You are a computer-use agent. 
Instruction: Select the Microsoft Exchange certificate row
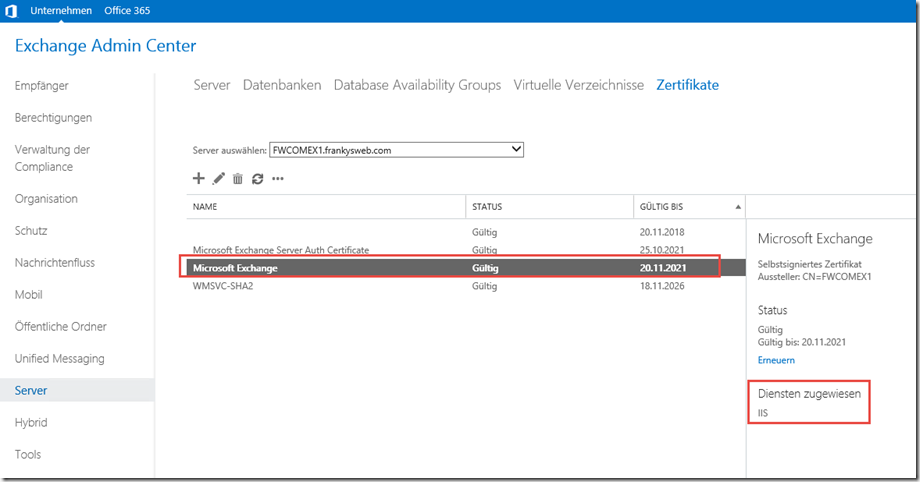click(x=466, y=268)
